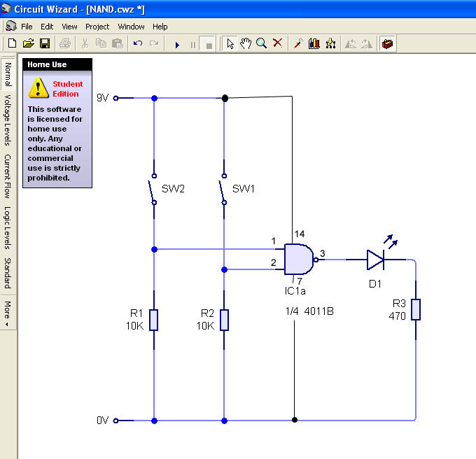
Task: Toggle switch SW2 in the circuit
Action: pyautogui.click(x=153, y=190)
